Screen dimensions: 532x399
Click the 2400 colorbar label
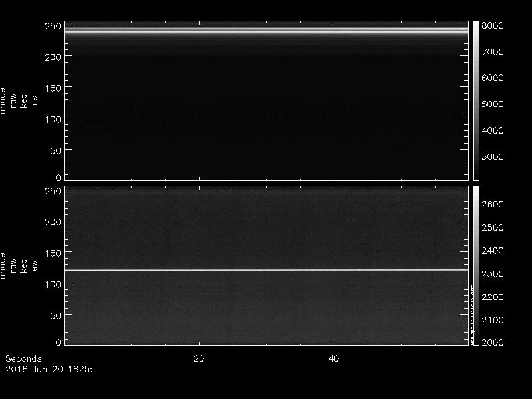coord(493,251)
